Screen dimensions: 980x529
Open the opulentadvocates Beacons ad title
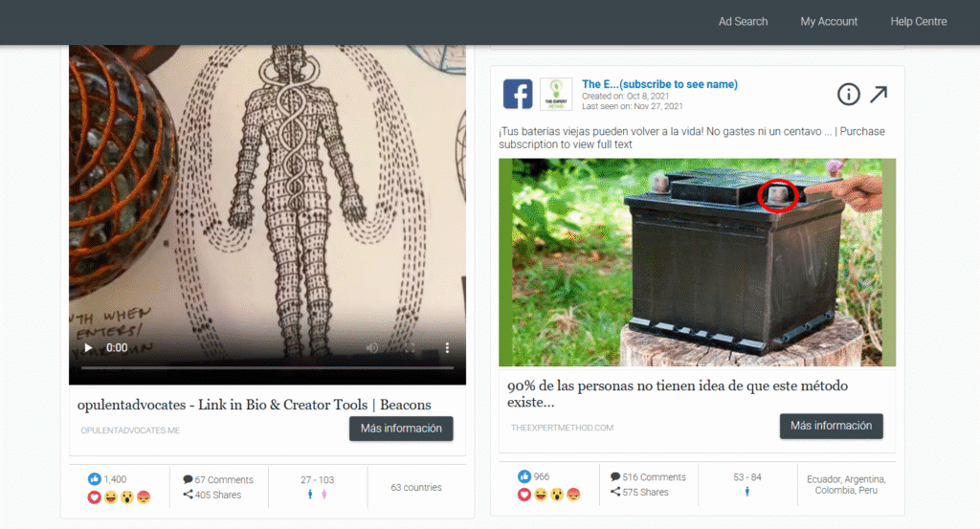click(x=254, y=405)
